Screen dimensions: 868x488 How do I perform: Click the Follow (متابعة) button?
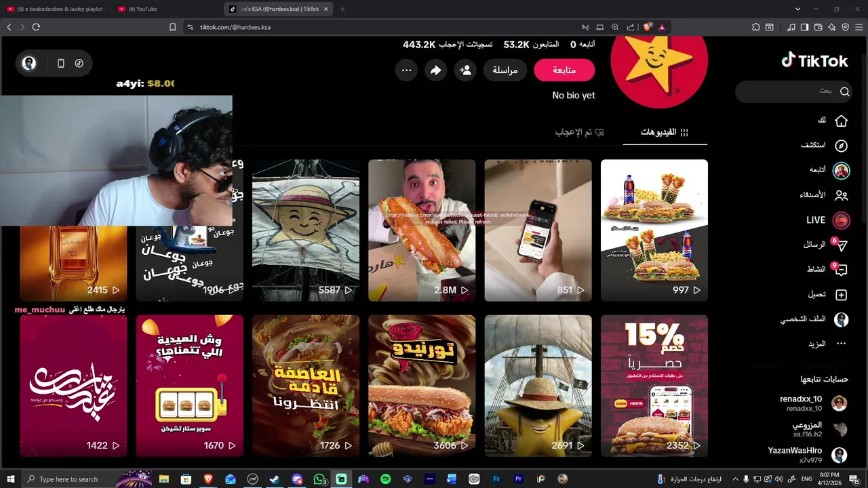click(x=564, y=70)
